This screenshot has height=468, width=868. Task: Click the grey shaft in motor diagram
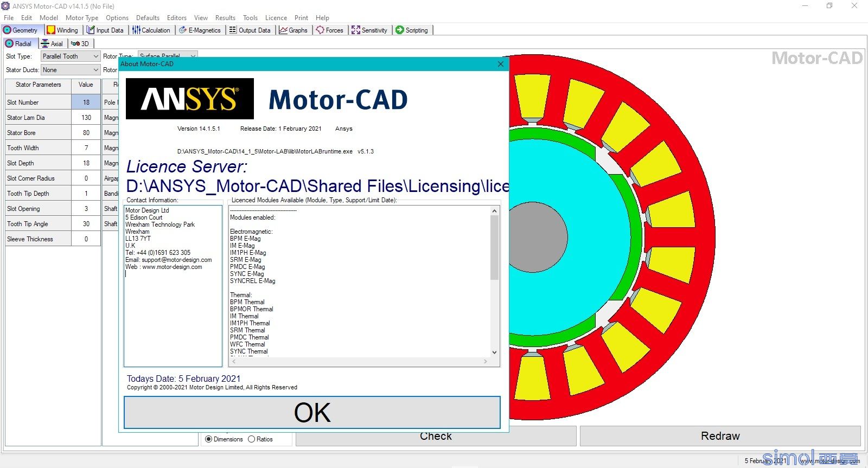click(x=537, y=236)
